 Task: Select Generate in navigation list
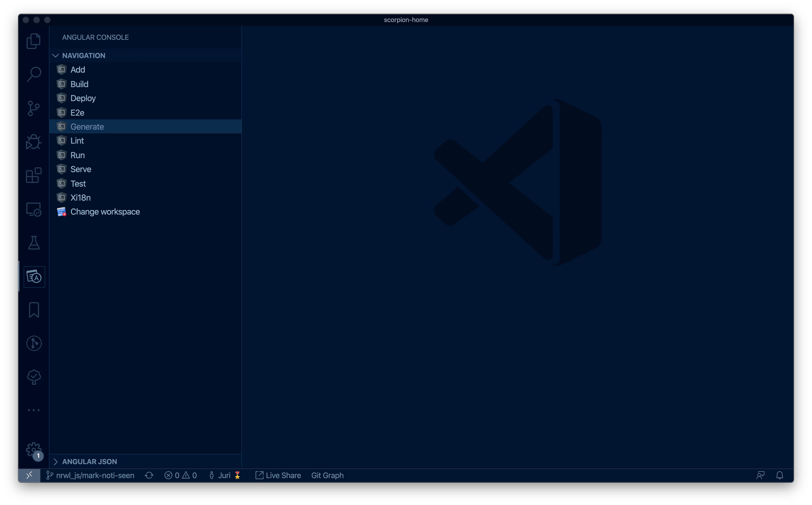(87, 127)
